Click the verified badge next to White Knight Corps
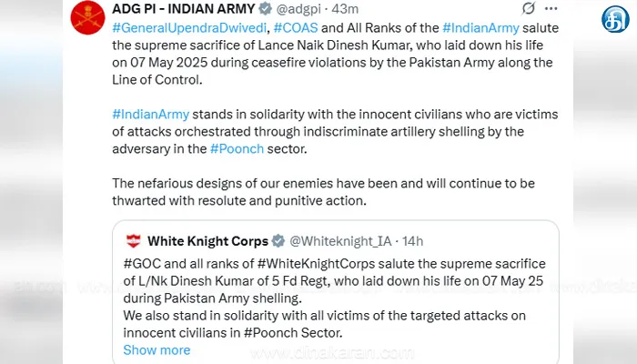The width and height of the screenshot is (637, 364). point(278,241)
